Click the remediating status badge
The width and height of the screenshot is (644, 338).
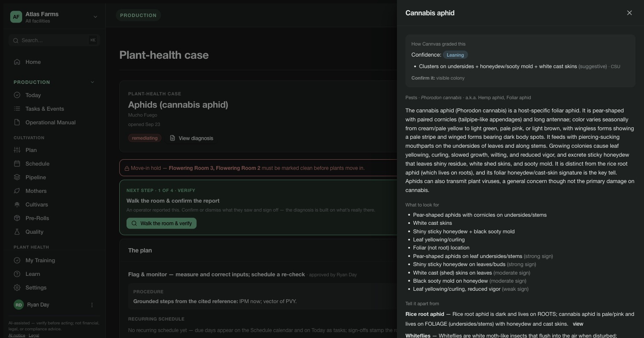[x=145, y=138]
